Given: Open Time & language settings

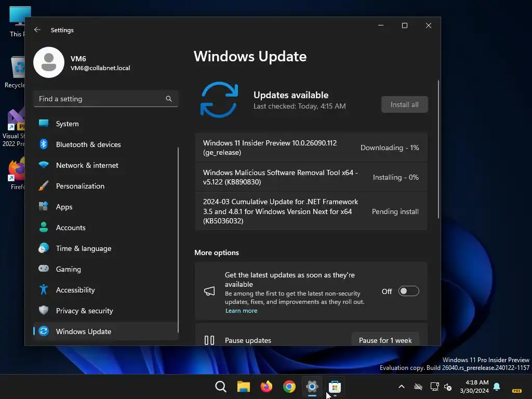Looking at the screenshot, I should tap(106, 248).
